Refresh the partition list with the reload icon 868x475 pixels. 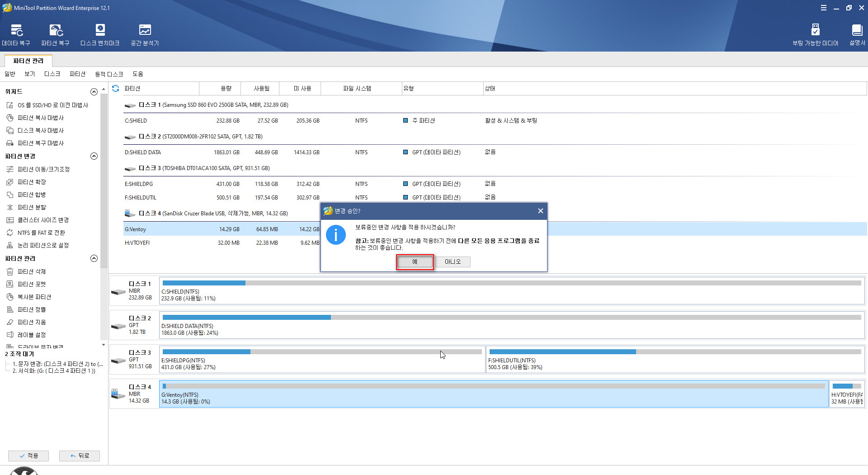pyautogui.click(x=116, y=88)
